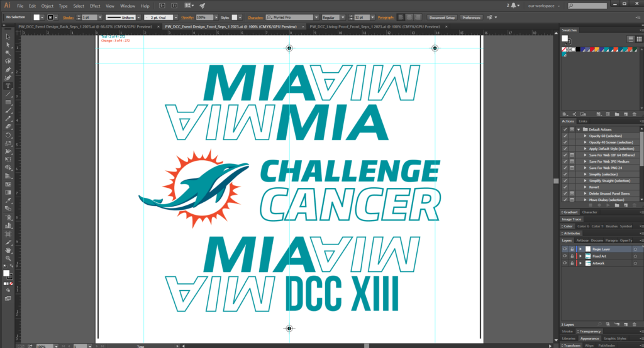644x348 pixels.
Task: Click the Myriad Pro font field
Action: [289, 17]
